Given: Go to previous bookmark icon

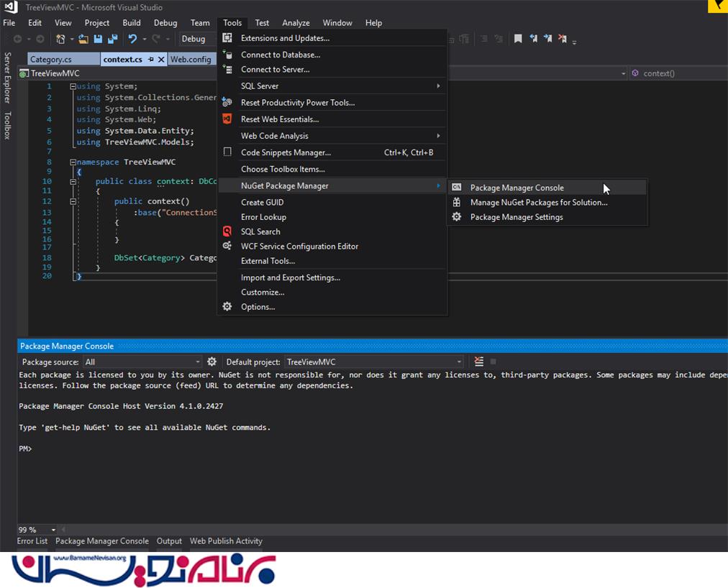Looking at the screenshot, I should coord(534,39).
